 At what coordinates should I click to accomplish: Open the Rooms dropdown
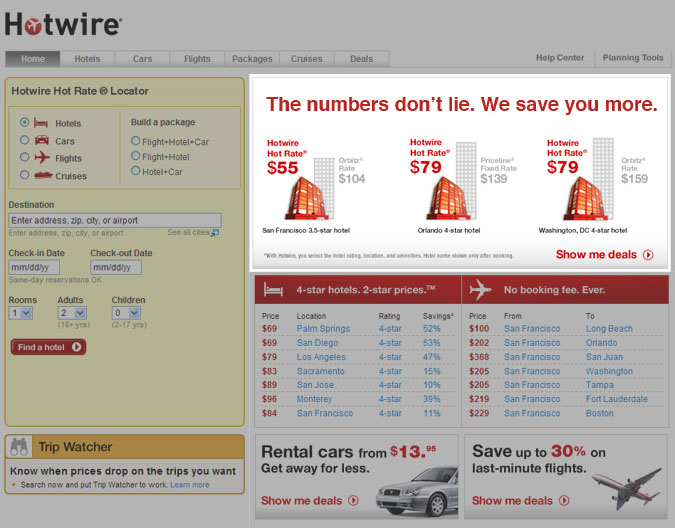[x=21, y=313]
